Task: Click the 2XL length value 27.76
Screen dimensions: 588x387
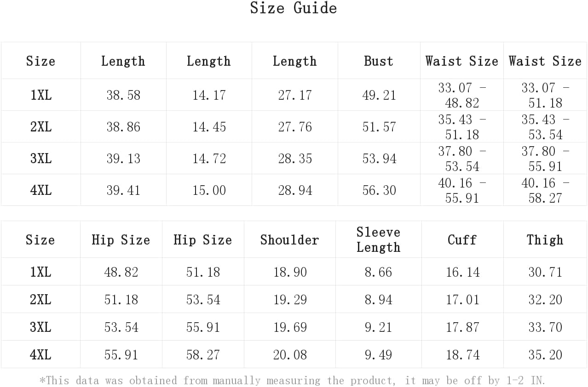Action: tap(295, 127)
